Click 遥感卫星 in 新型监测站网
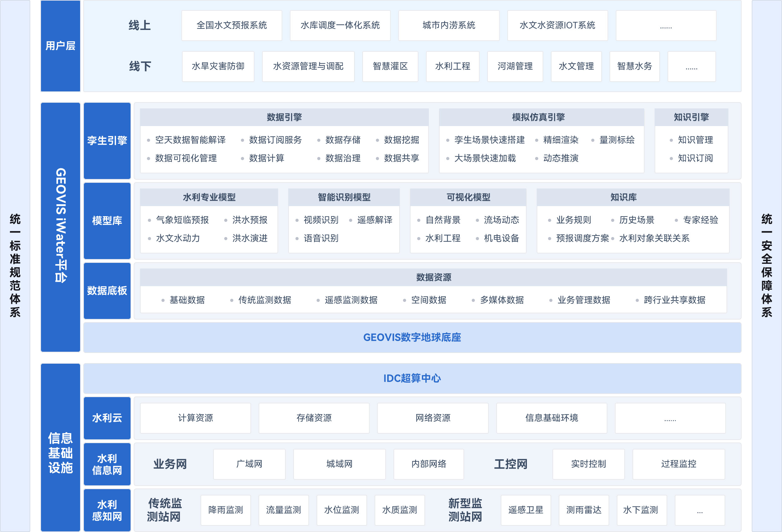 tap(526, 510)
